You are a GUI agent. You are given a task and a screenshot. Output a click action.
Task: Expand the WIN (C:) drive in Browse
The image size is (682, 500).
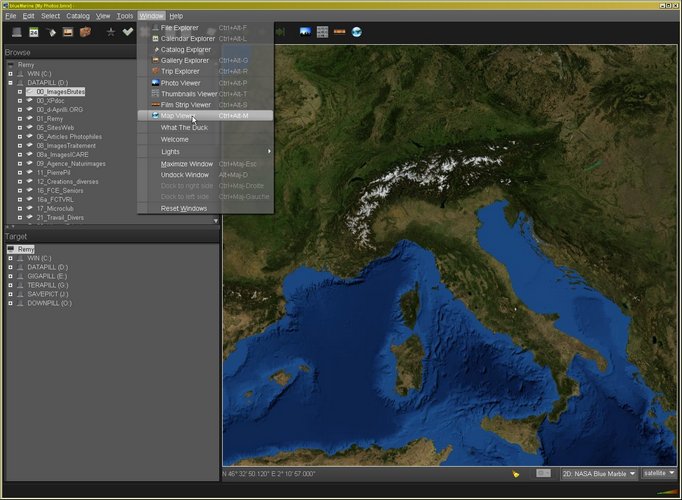click(10, 73)
